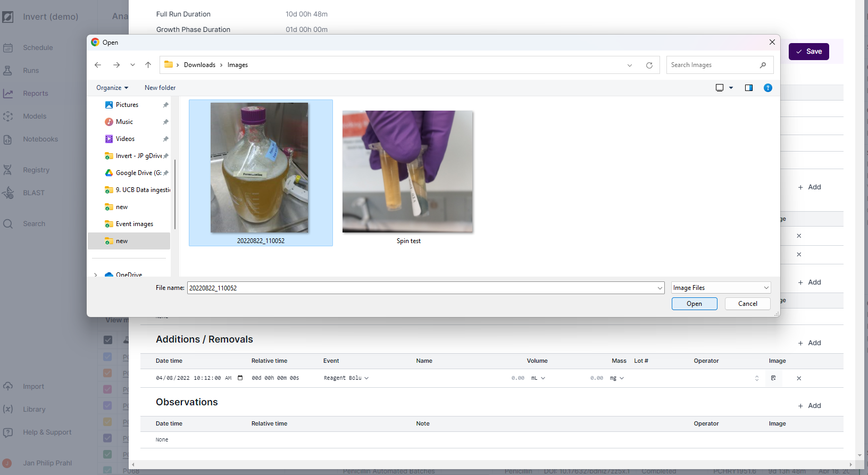The image size is (868, 475).
Task: Click the upload image icon in Additions row
Action: click(x=773, y=378)
